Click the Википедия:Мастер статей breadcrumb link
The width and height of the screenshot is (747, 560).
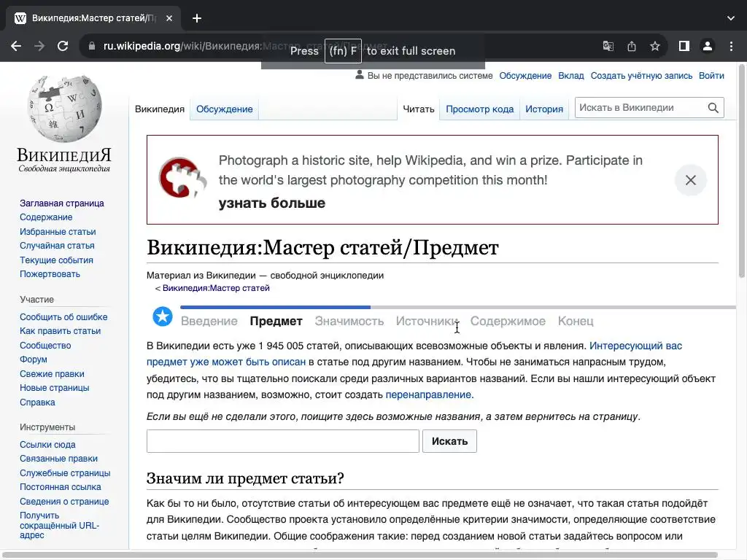pos(216,288)
